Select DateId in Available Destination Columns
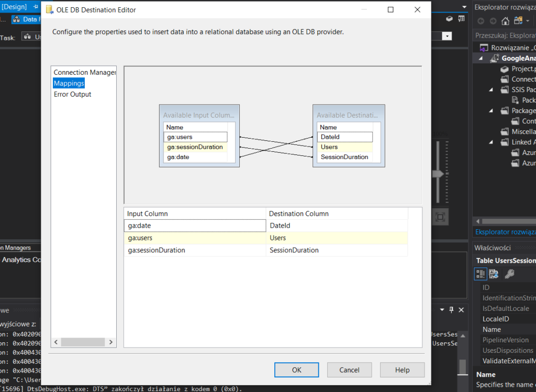The image size is (536, 392). [x=345, y=137]
